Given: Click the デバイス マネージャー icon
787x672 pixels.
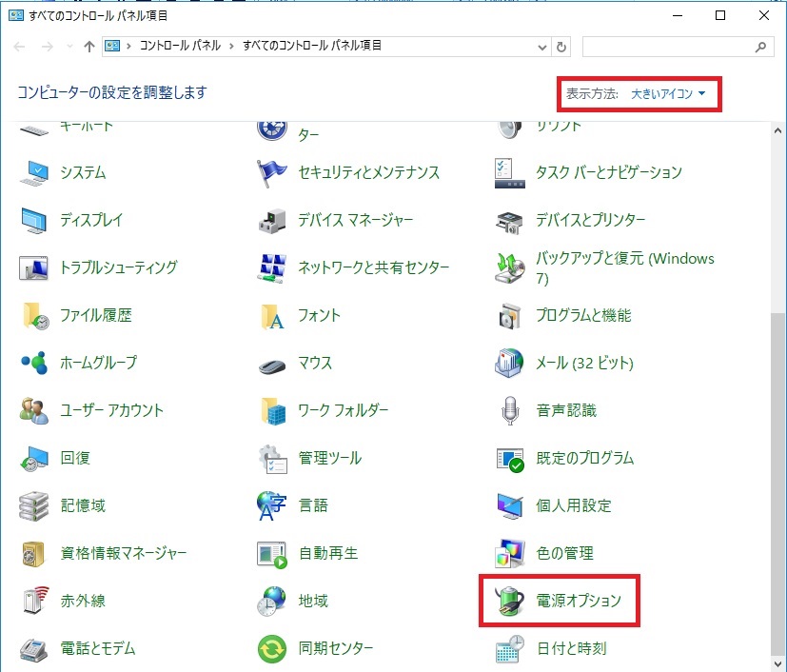Looking at the screenshot, I should (x=271, y=221).
